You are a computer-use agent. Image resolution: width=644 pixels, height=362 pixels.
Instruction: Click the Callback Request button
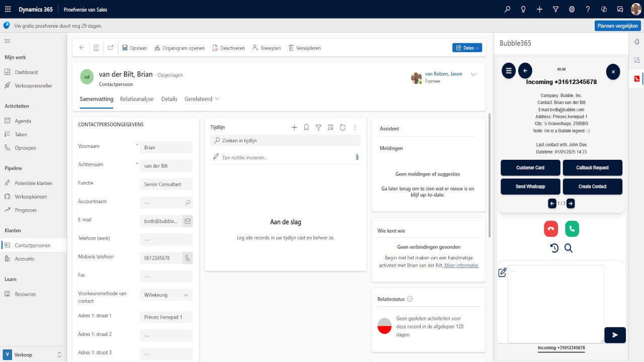592,168
